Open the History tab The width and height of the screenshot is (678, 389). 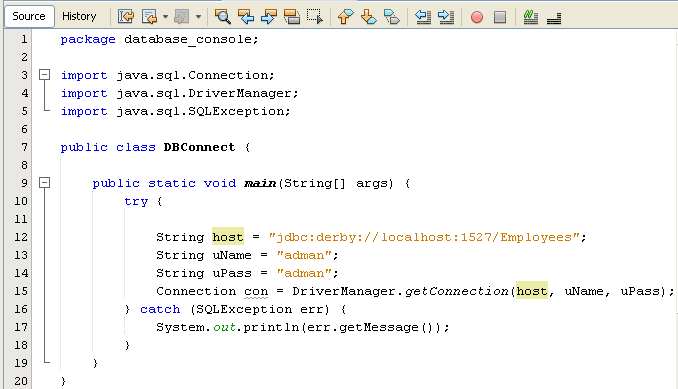[79, 16]
